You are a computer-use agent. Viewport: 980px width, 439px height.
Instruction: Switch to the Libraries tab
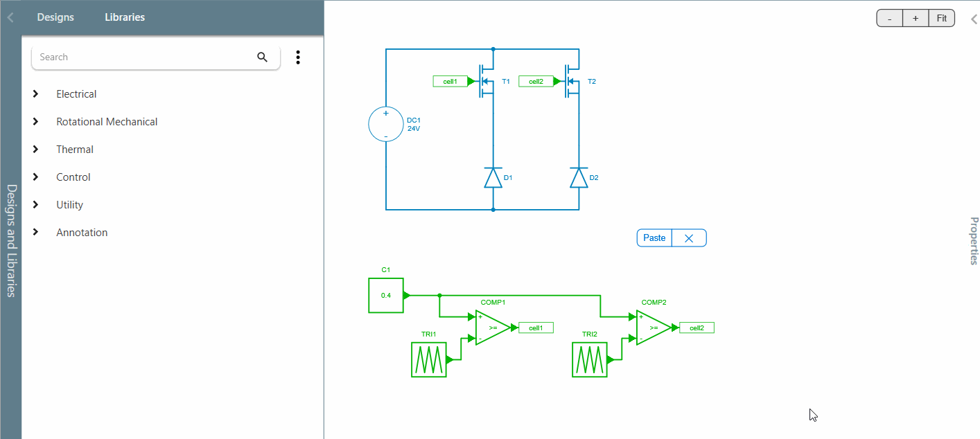(x=124, y=17)
